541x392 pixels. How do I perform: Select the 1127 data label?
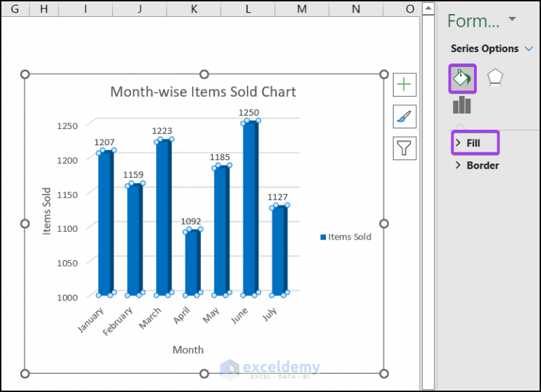click(277, 197)
